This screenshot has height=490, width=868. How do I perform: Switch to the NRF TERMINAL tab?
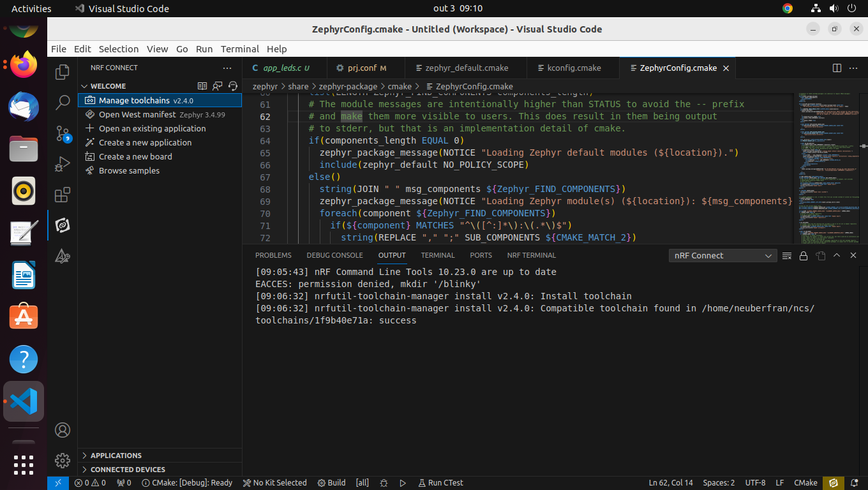(532, 255)
